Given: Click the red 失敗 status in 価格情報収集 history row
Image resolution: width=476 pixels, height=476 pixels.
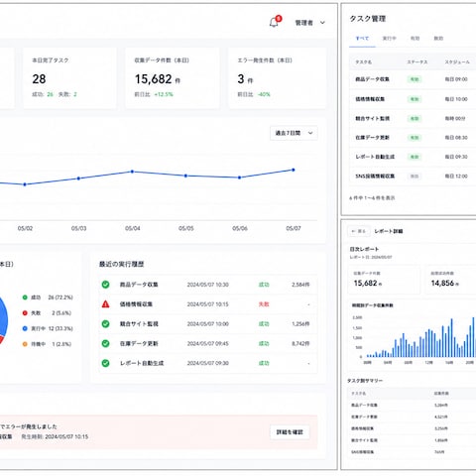Looking at the screenshot, I should coord(264,304).
